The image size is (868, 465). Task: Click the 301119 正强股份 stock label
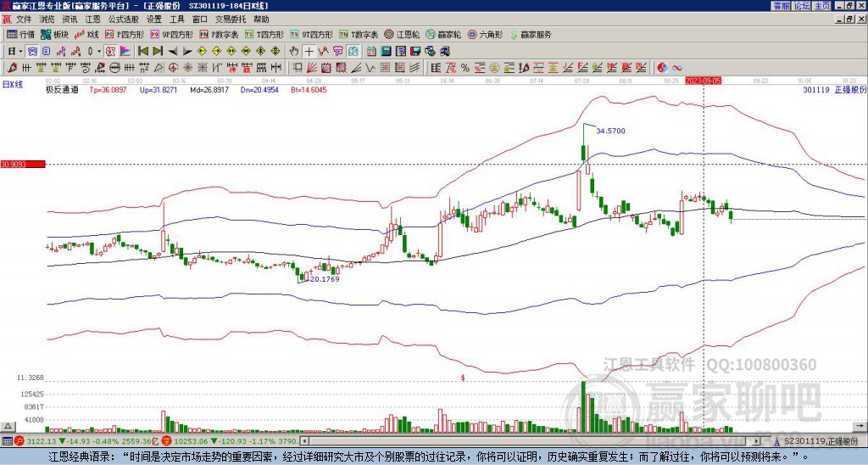pyautogui.click(x=835, y=89)
